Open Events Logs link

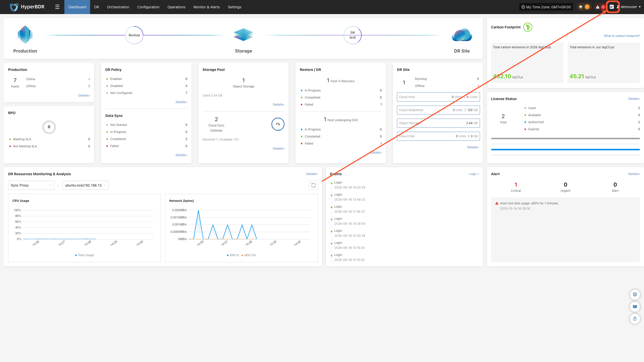pyautogui.click(x=474, y=174)
